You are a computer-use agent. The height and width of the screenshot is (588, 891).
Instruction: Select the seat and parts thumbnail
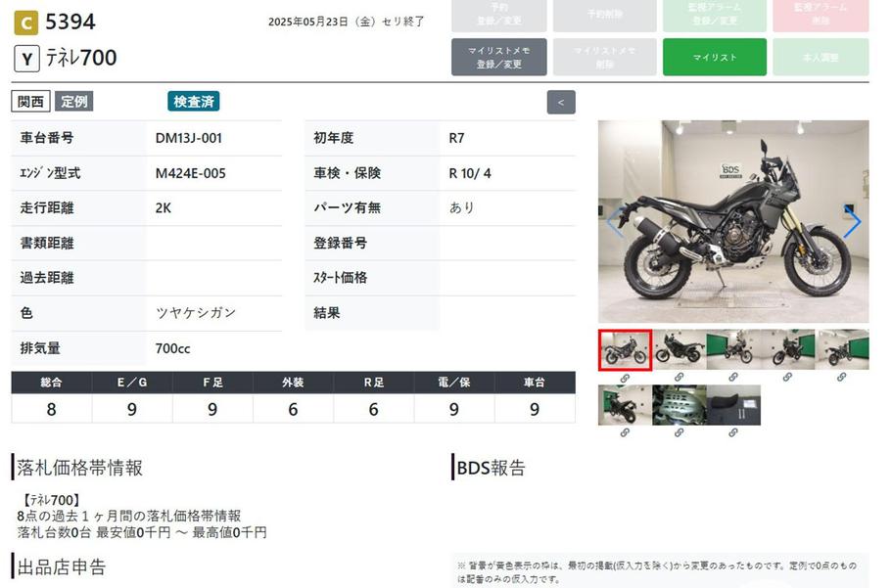[x=733, y=405]
